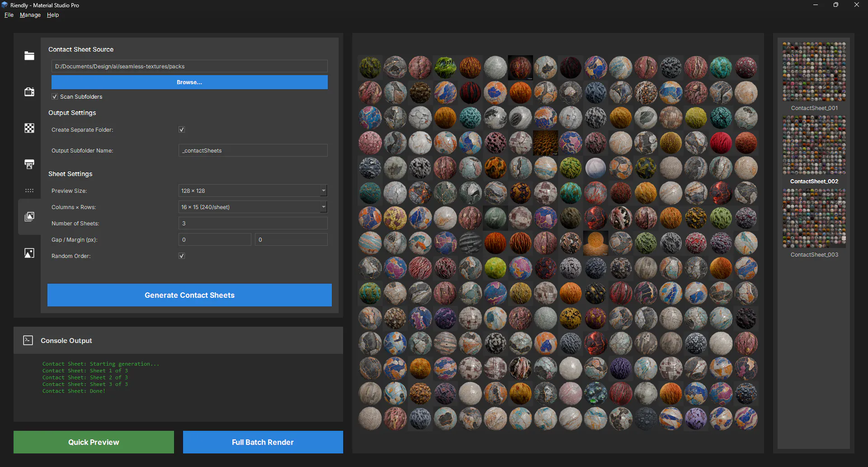
Task: Select the contact sheet sidebar icon
Action: [x=29, y=217]
